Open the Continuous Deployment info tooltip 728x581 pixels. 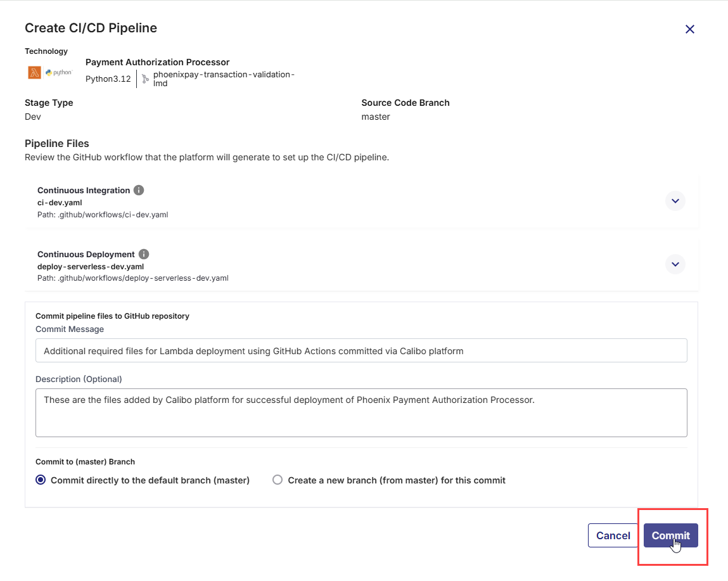[143, 253]
